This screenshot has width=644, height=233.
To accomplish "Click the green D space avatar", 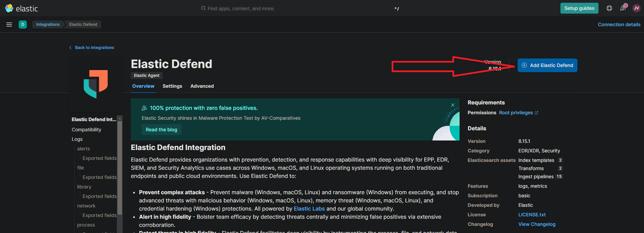I will pos(23,24).
